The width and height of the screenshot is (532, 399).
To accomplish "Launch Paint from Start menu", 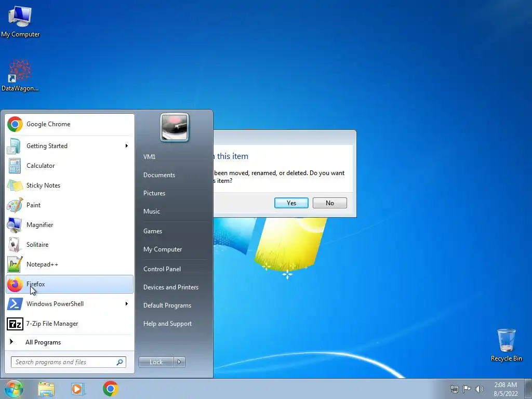I will click(70, 205).
